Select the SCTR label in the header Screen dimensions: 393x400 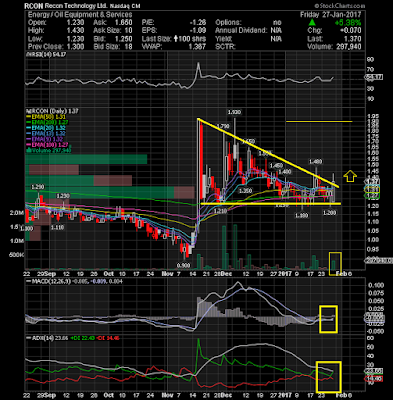coord(225,47)
